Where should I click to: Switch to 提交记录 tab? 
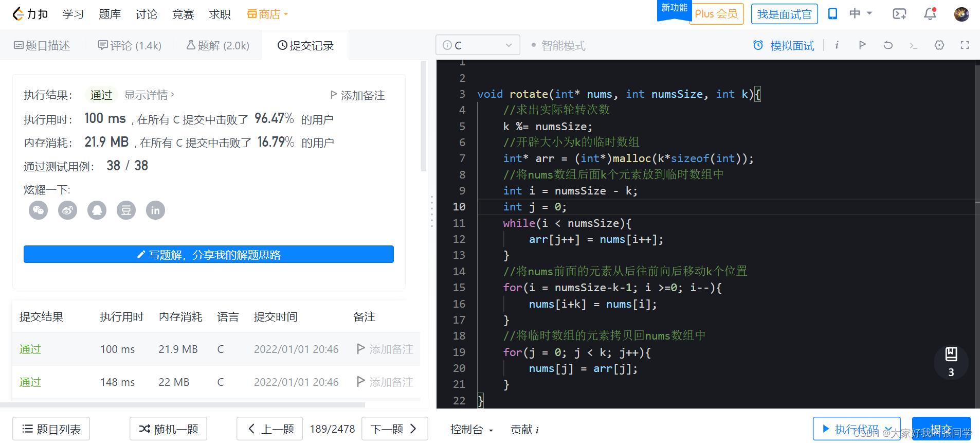(305, 45)
